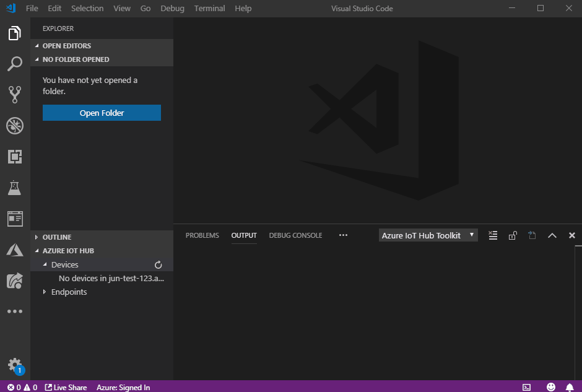Open the File menu
582x392 pixels.
click(32, 8)
